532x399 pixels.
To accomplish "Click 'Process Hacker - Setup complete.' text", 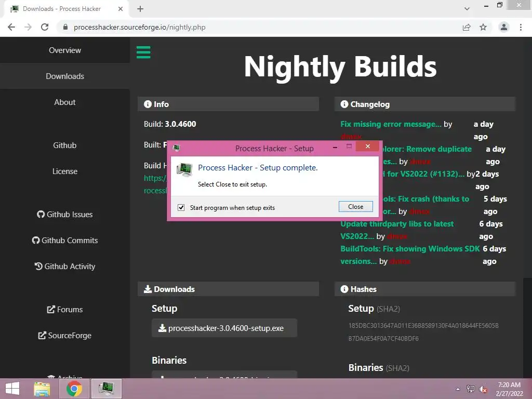I will tap(258, 168).
